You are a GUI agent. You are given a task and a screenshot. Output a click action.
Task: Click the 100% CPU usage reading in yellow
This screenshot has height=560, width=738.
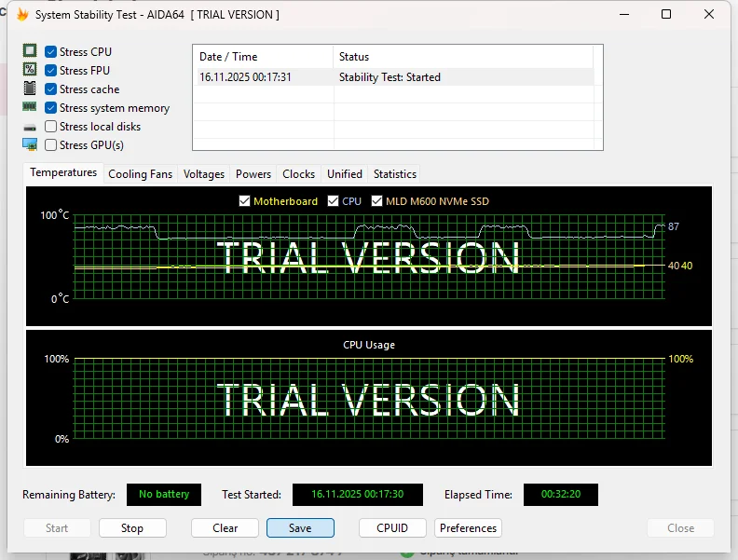680,359
